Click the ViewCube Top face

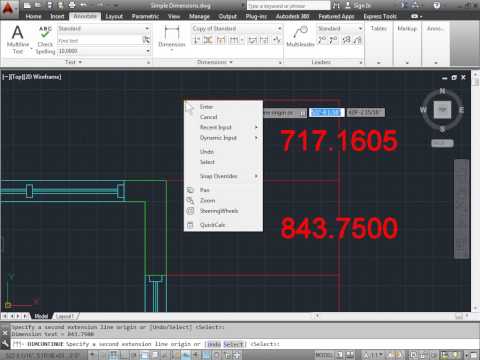tap(442, 109)
